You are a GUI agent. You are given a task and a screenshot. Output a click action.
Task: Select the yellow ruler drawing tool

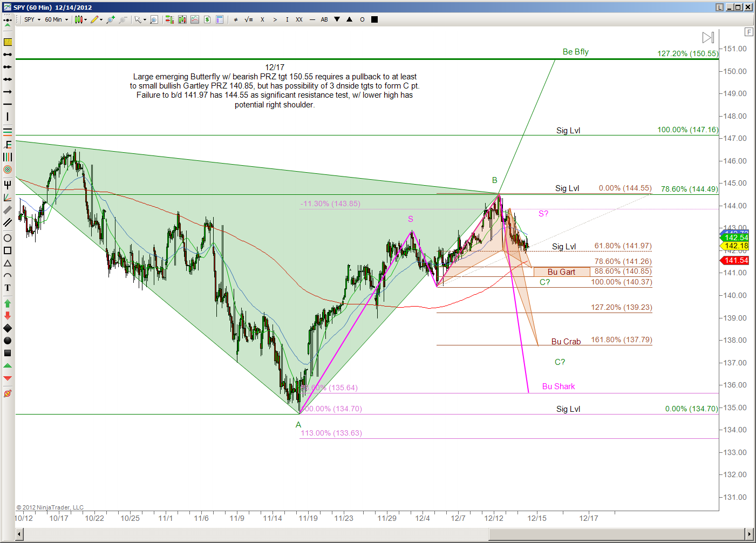[x=8, y=42]
